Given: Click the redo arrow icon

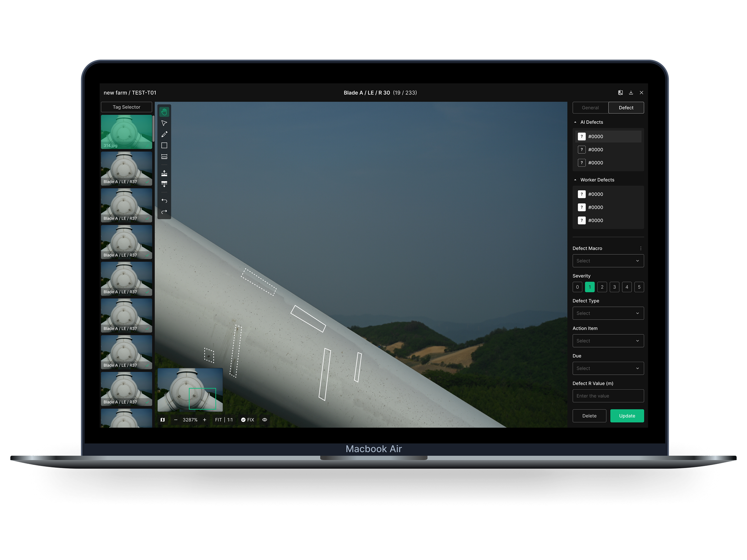Looking at the screenshot, I should [x=164, y=212].
